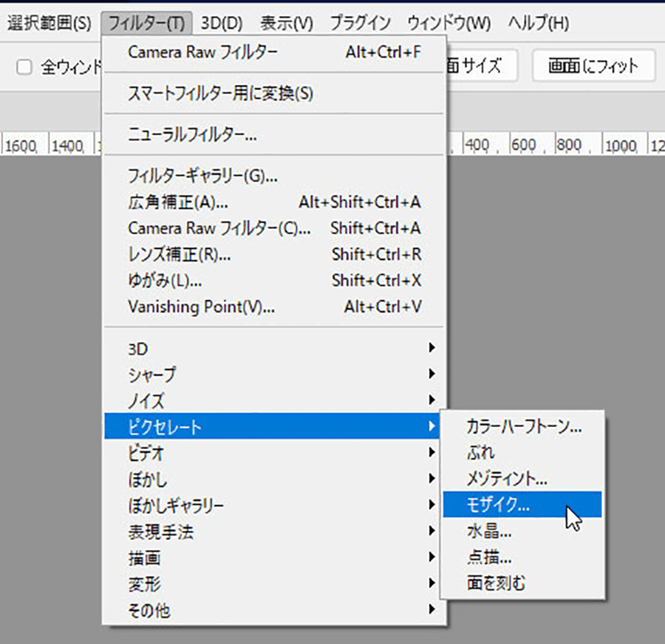665x644 pixels.
Task: Choose 水晶... filter
Action: tap(522, 531)
